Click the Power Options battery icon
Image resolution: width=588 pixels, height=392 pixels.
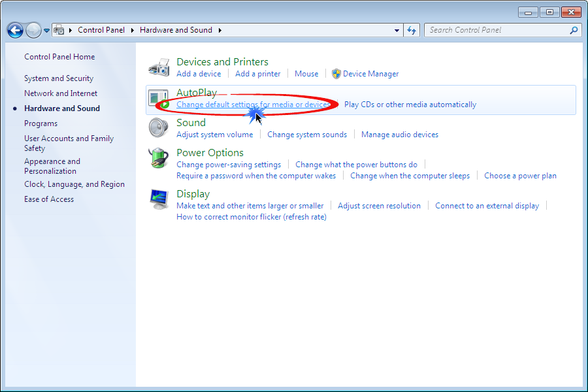157,158
